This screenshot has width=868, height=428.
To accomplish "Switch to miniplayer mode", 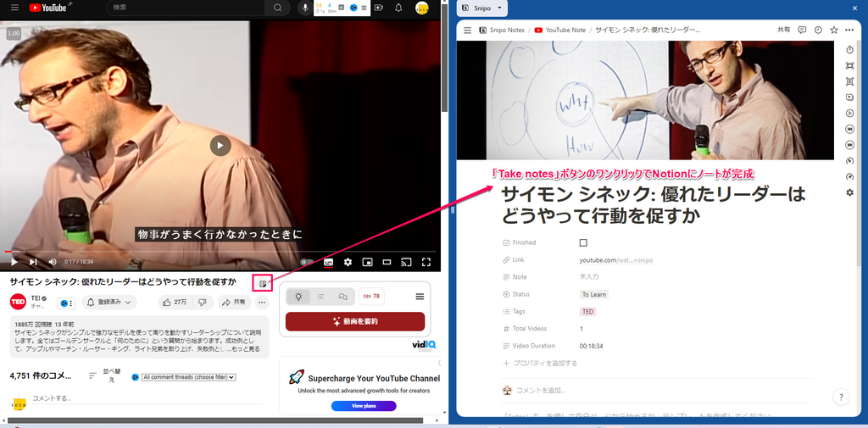I will pyautogui.click(x=367, y=262).
